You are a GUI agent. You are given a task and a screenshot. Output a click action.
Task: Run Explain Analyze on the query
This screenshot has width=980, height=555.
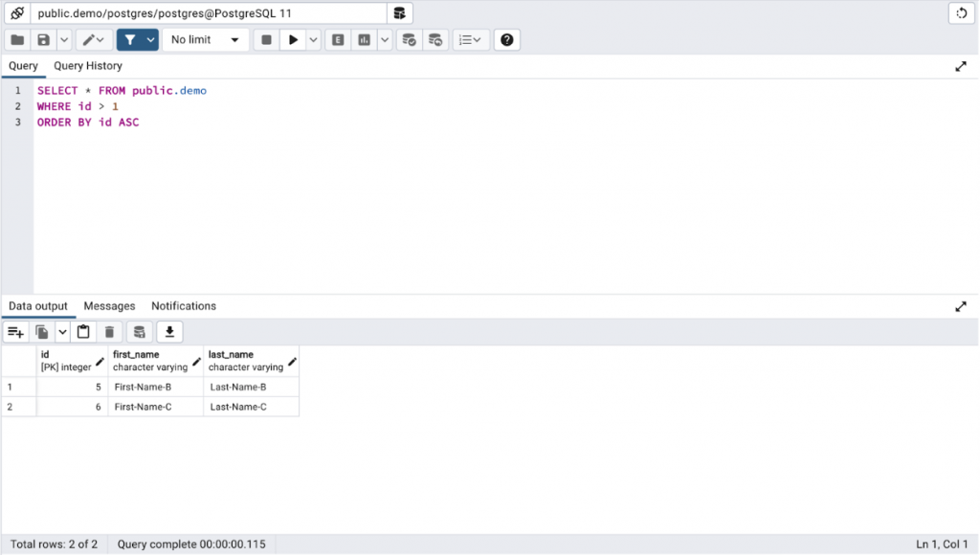tap(365, 39)
